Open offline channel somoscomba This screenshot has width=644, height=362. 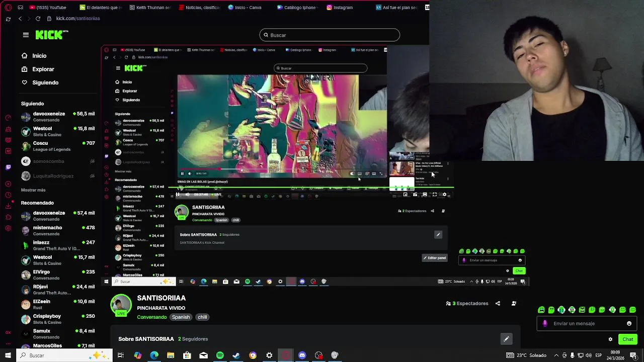click(57, 161)
